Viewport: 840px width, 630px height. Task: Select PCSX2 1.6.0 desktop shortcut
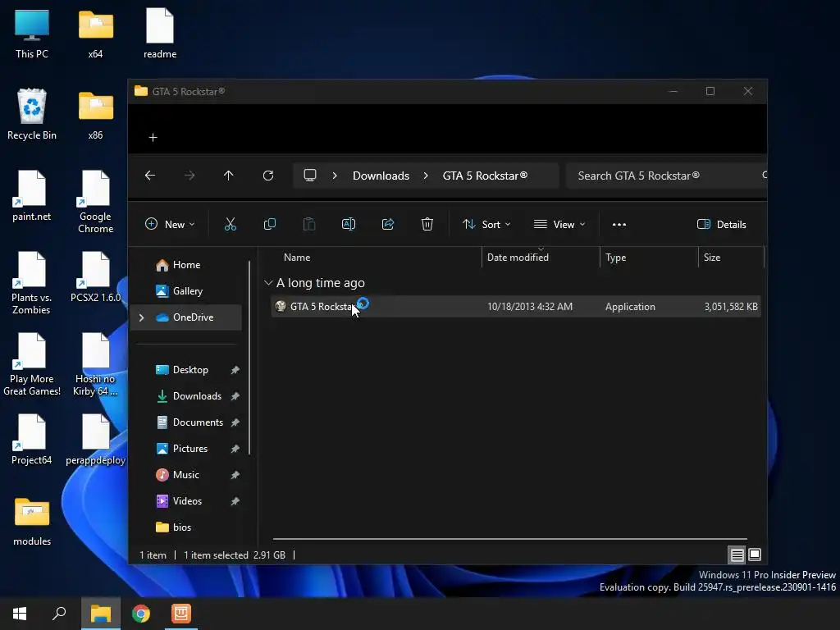point(95,277)
